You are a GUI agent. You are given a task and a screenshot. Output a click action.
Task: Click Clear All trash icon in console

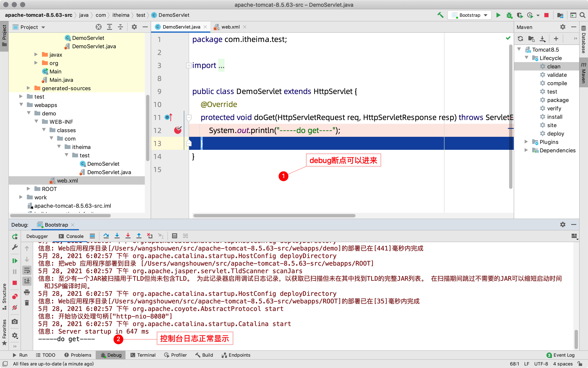point(27,303)
